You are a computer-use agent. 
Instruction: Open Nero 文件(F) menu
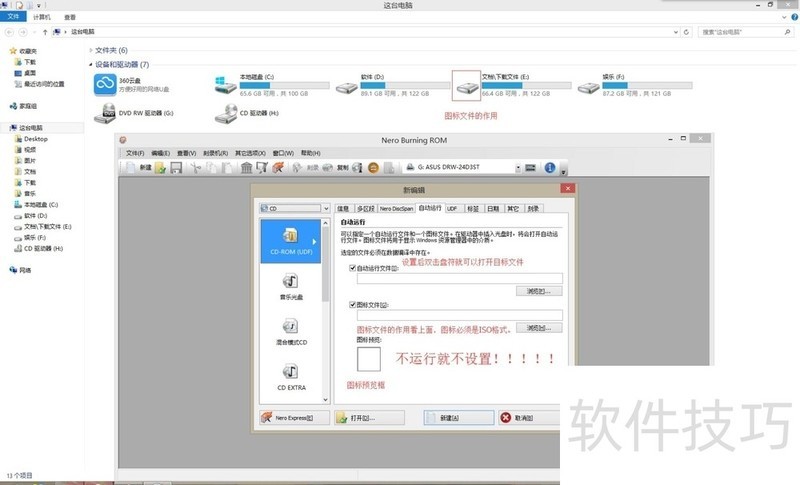pos(135,153)
